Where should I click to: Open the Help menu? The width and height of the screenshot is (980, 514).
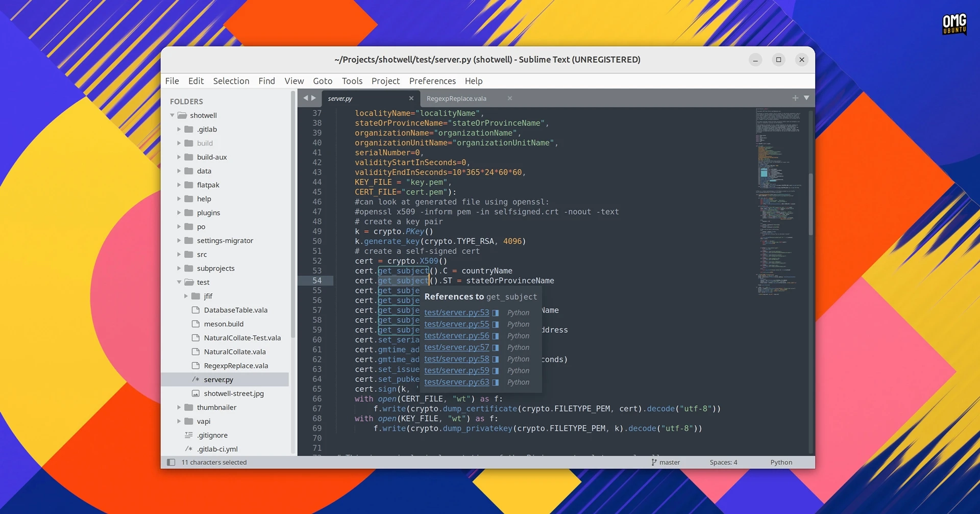[474, 81]
